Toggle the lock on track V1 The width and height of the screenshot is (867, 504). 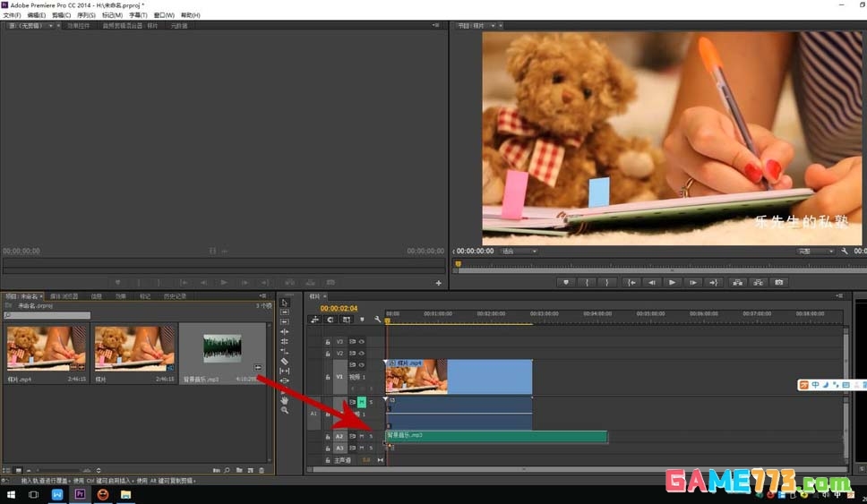(x=328, y=377)
